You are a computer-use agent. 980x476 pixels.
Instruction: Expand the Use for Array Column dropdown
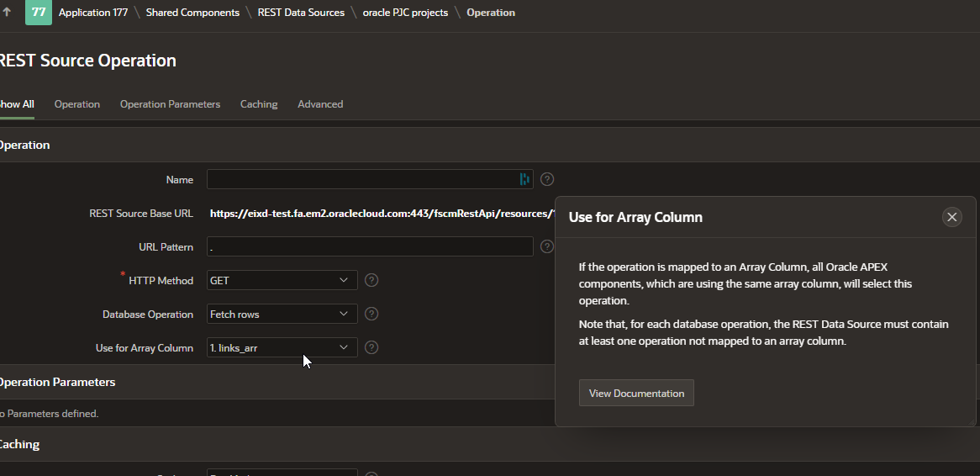pos(282,347)
